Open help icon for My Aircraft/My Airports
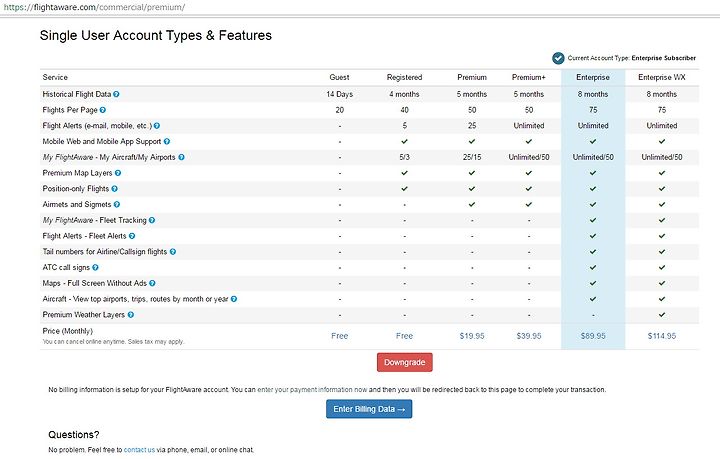The width and height of the screenshot is (720, 459). click(181, 157)
